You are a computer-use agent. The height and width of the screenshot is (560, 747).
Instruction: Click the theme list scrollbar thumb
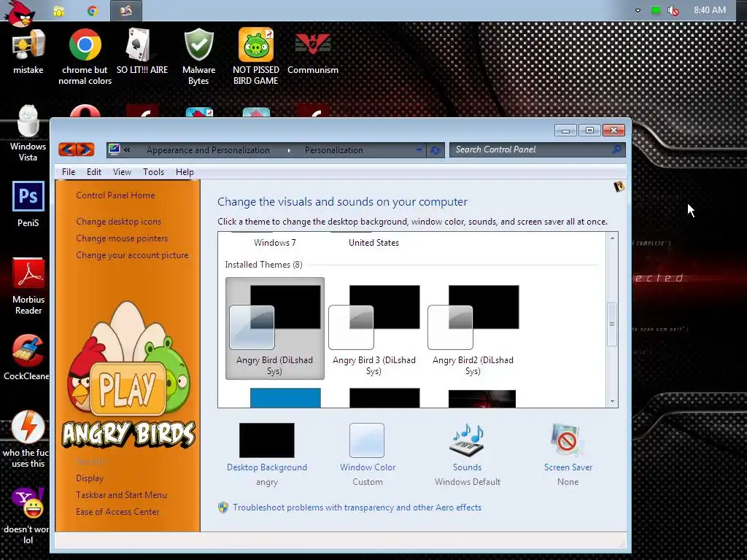click(612, 324)
